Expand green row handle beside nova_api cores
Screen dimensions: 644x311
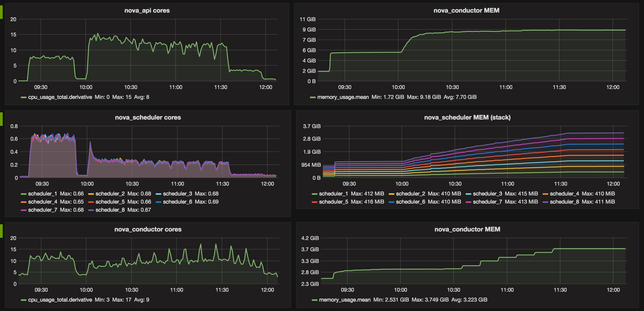click(x=1, y=12)
